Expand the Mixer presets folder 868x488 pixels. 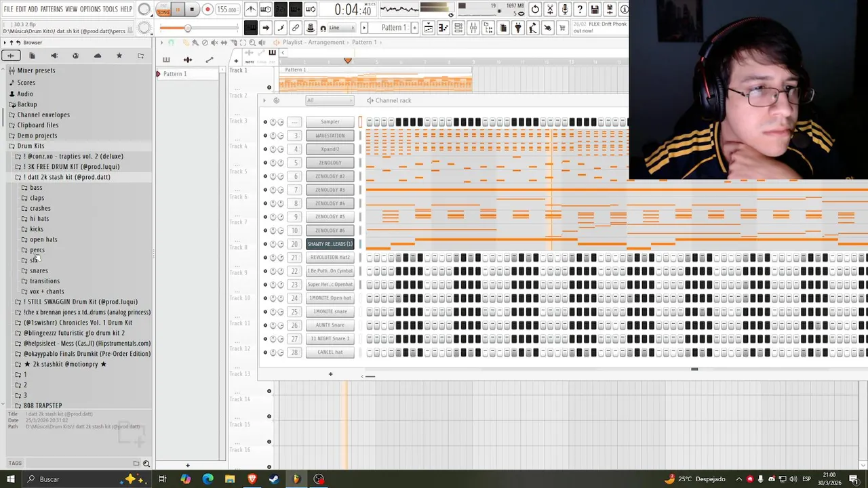36,70
